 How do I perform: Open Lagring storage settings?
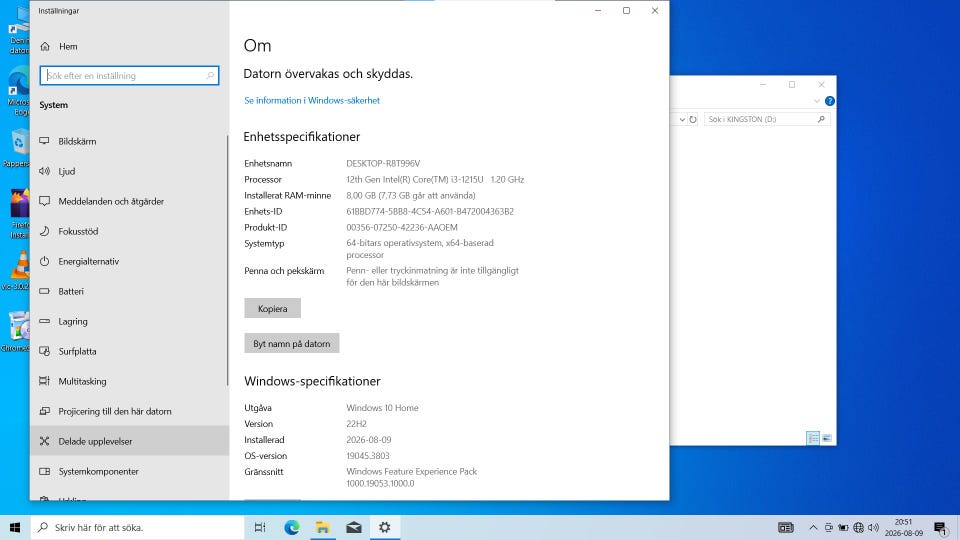[x=129, y=321]
